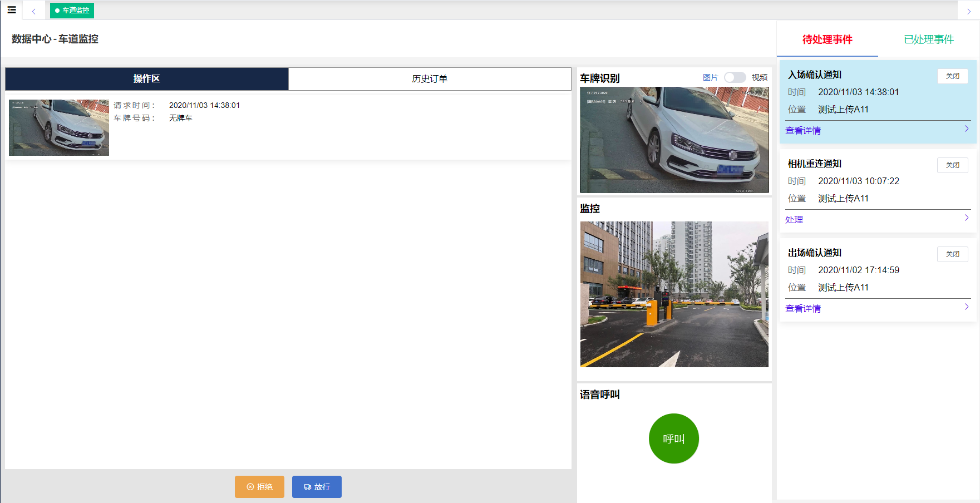Click 处理 link in 相机重连通知

(794, 220)
